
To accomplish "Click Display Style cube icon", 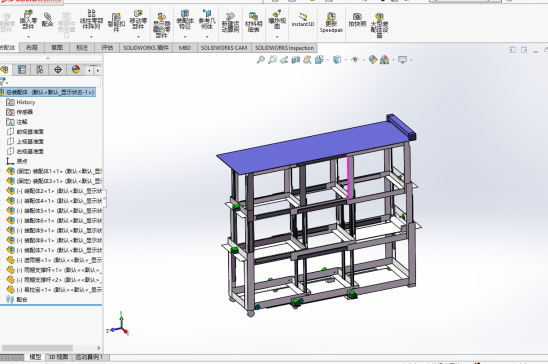I will coord(337,60).
